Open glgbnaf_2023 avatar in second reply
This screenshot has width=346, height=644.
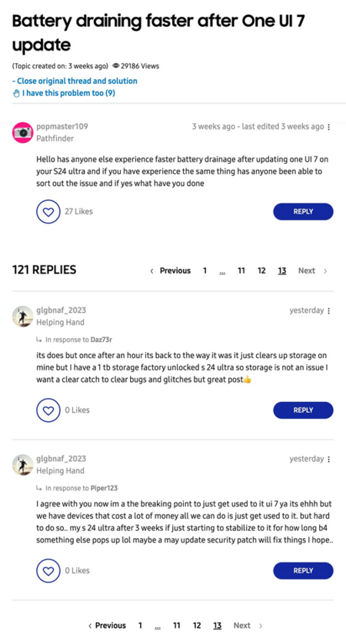[22, 464]
